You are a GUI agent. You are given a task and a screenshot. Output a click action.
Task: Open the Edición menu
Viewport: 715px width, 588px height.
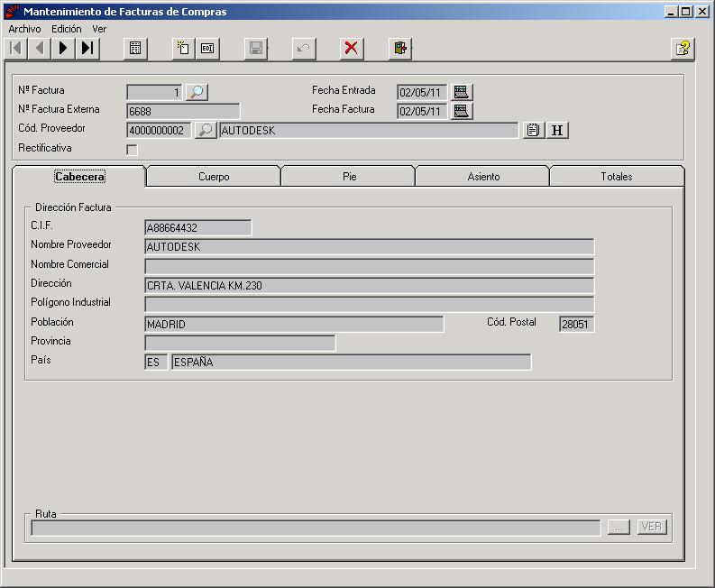pos(67,29)
